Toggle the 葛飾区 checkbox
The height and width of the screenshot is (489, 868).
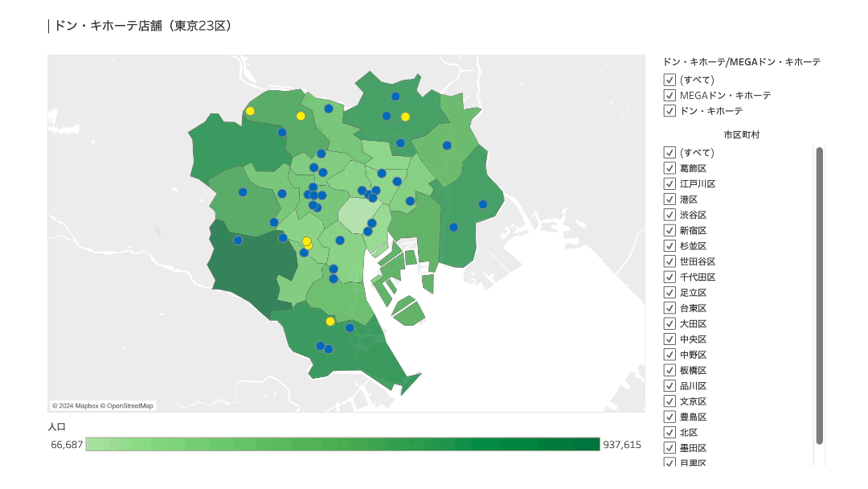669,168
